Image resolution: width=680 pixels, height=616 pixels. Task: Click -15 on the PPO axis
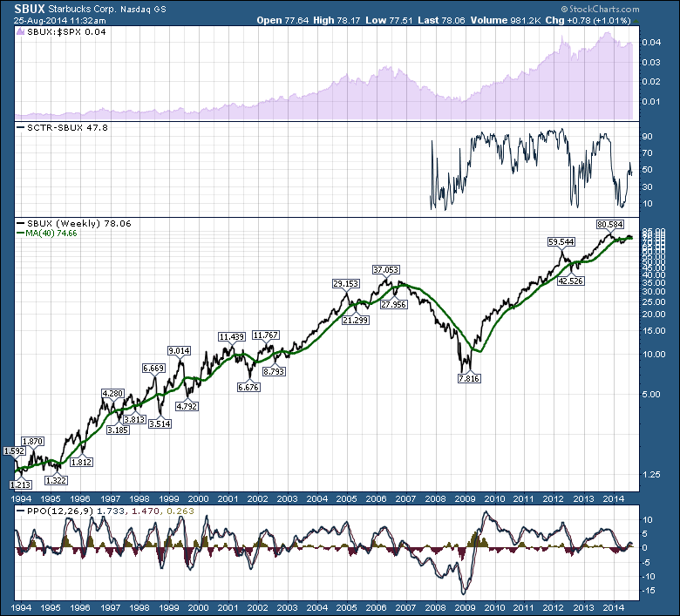click(648, 590)
